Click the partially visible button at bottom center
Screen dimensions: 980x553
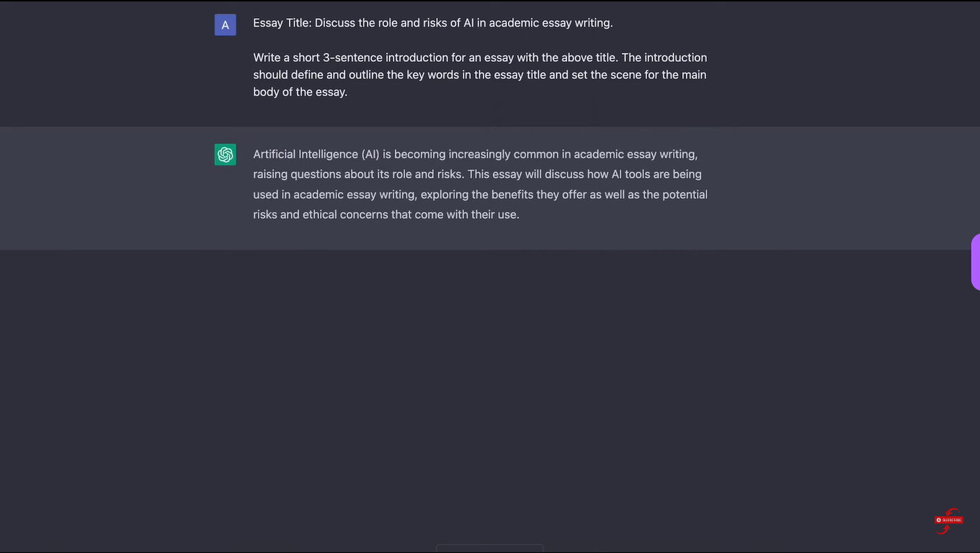(x=489, y=549)
